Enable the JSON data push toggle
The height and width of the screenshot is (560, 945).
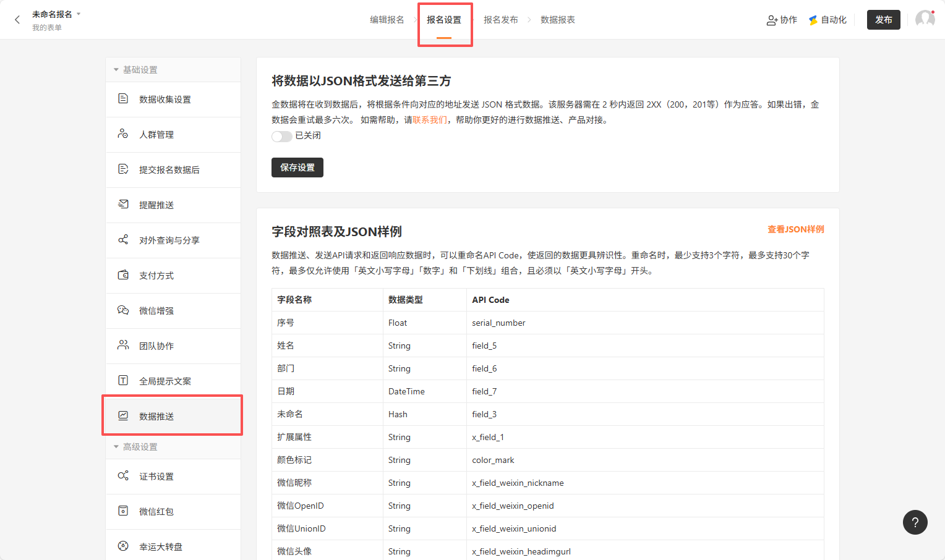[281, 136]
